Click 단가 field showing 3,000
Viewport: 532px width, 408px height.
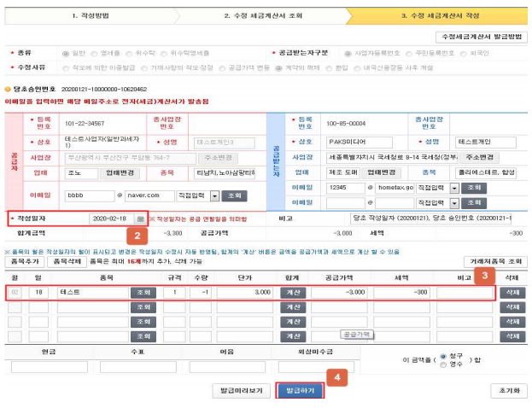tap(244, 293)
